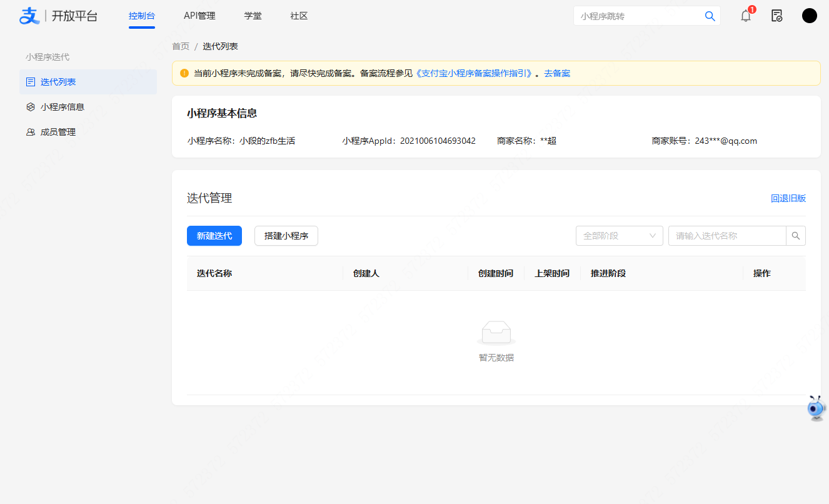The image size is (829, 504).
Task: Click the 小程序跳转 search input field
Action: (x=631, y=16)
